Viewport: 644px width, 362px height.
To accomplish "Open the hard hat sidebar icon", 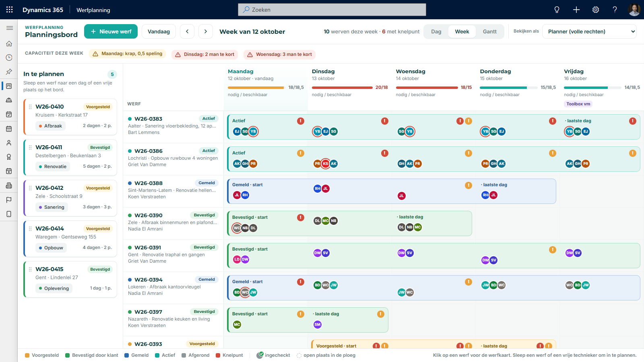I will coord(9,100).
